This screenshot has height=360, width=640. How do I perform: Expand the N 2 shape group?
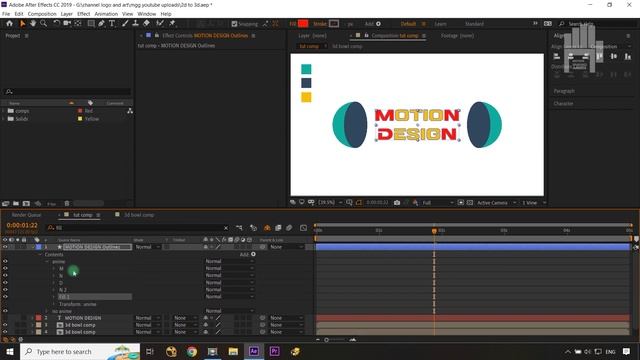(x=54, y=290)
